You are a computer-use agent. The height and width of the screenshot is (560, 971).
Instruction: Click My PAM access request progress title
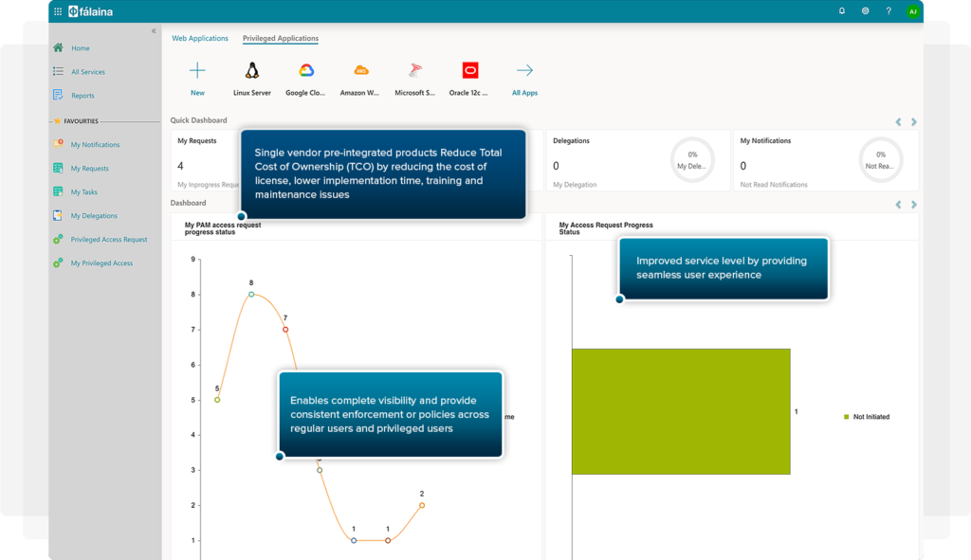click(222, 229)
